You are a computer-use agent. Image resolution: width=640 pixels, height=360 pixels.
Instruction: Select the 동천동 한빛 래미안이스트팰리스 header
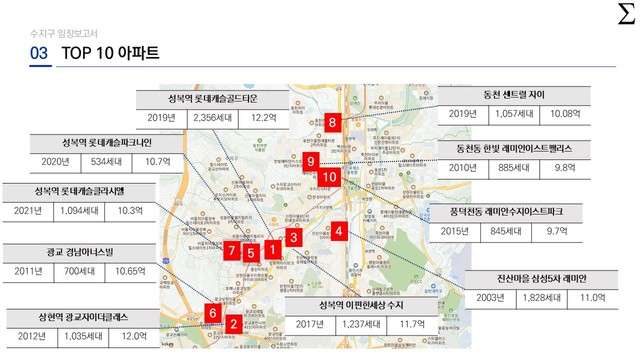514,149
